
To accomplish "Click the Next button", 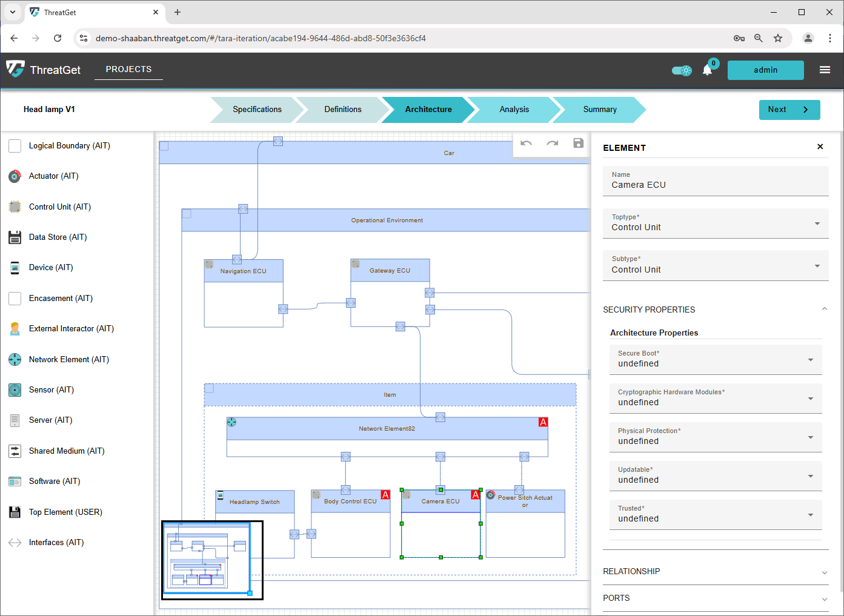I will tap(789, 110).
